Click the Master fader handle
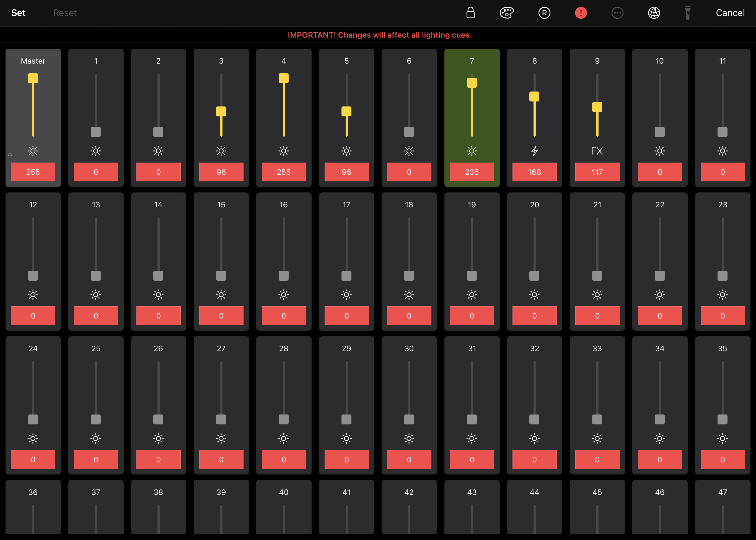 (x=33, y=78)
